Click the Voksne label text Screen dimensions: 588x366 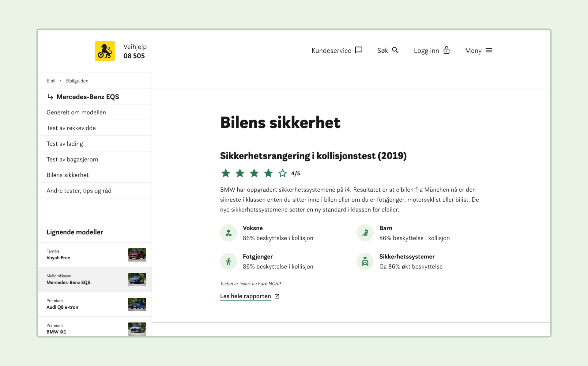[253, 228]
